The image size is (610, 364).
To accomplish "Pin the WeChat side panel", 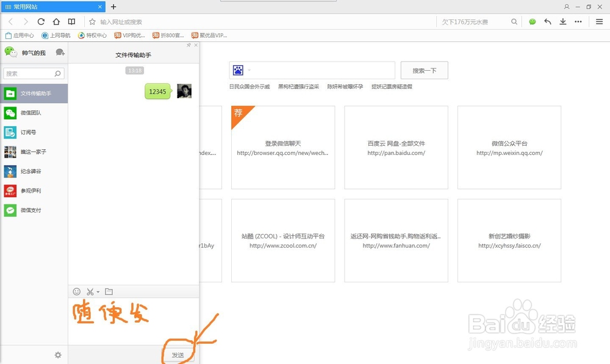I will [x=188, y=45].
